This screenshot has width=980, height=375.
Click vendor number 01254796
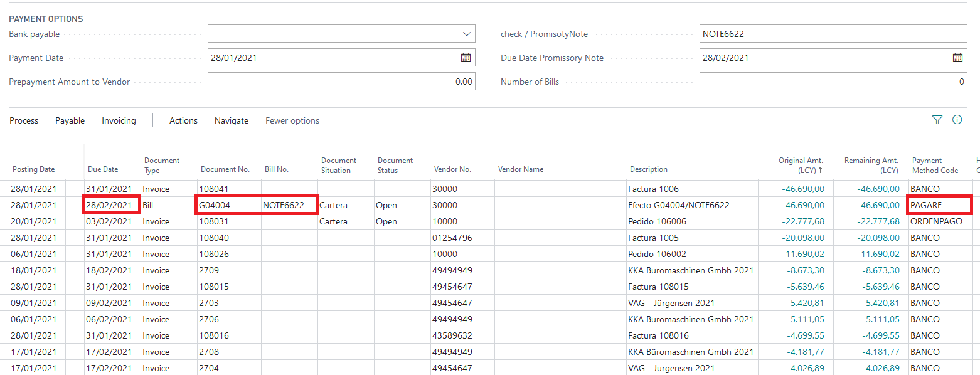coord(452,238)
